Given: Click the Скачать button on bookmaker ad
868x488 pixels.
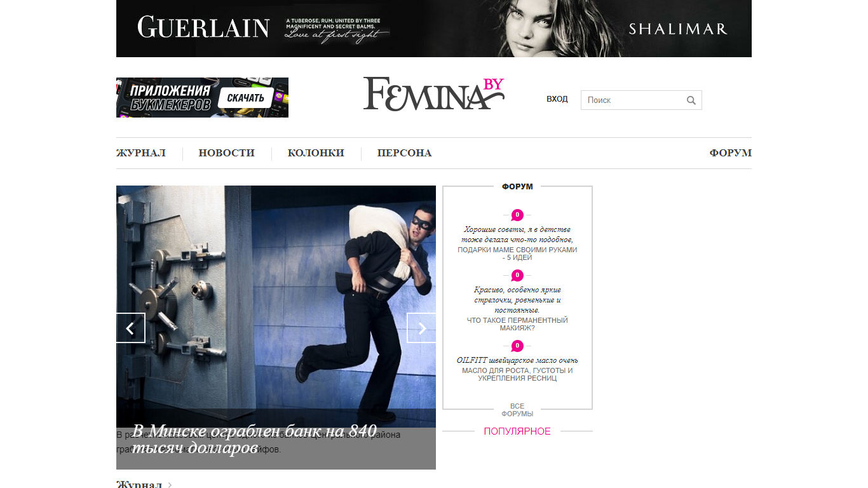Looking at the screenshot, I should pyautogui.click(x=245, y=98).
